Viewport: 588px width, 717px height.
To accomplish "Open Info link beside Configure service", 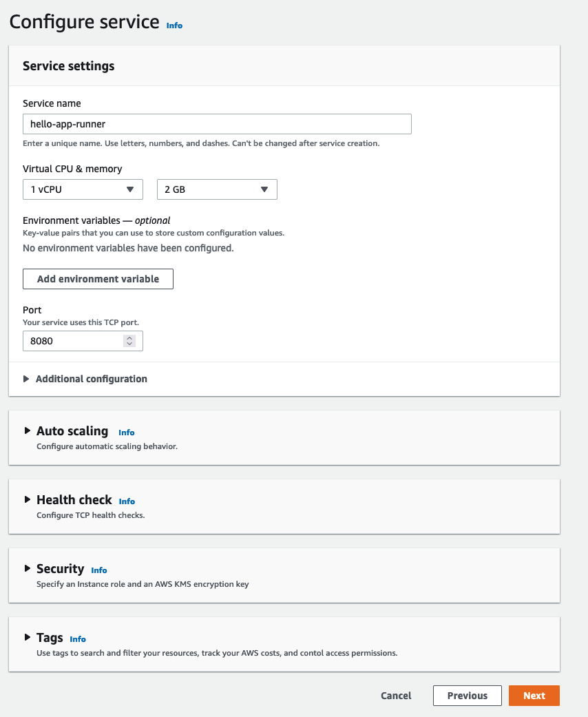I will click(174, 25).
